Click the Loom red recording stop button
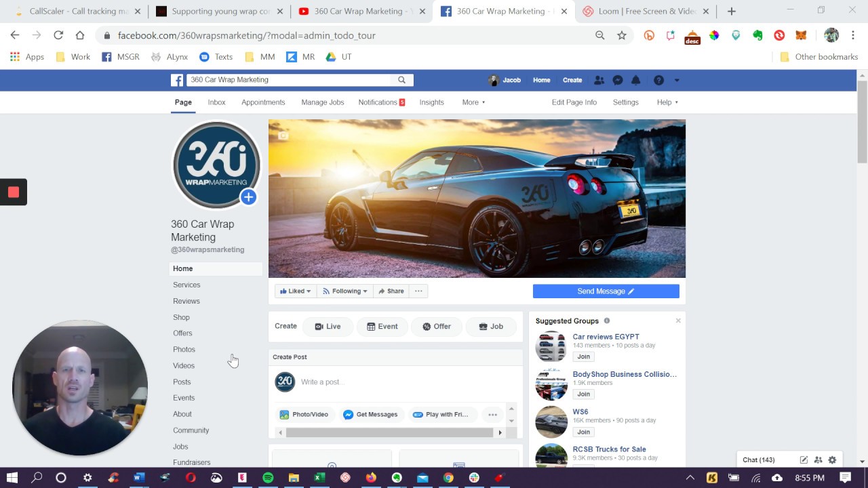The width and height of the screenshot is (868, 488). [14, 192]
